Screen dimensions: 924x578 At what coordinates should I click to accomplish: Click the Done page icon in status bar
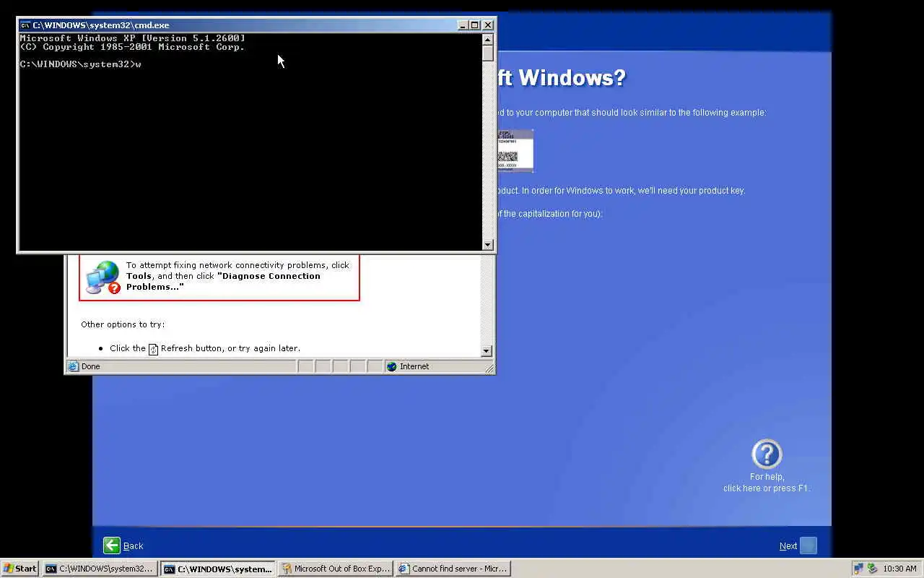[73, 366]
